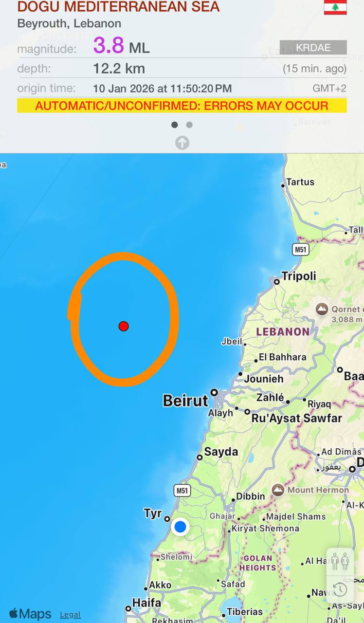Tap the red earthquake epicenter dot
The image size is (364, 623).
[x=124, y=326]
